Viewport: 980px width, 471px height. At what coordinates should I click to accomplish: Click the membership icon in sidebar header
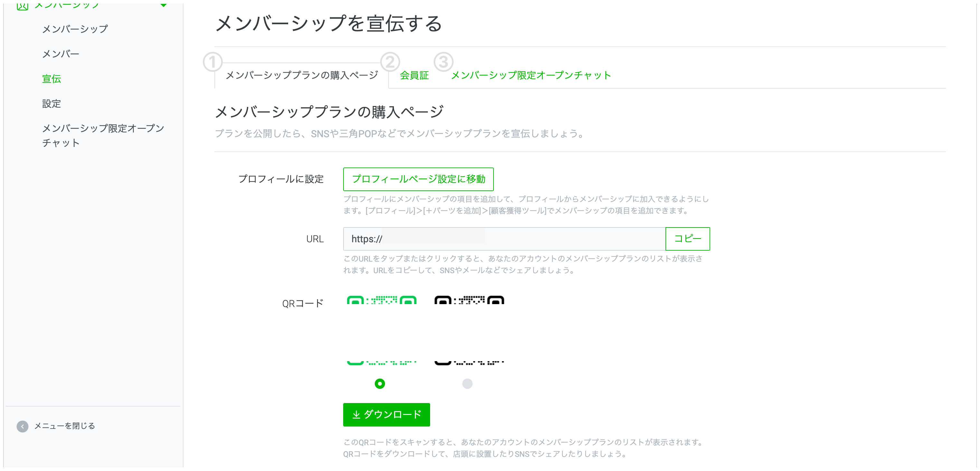point(23,5)
